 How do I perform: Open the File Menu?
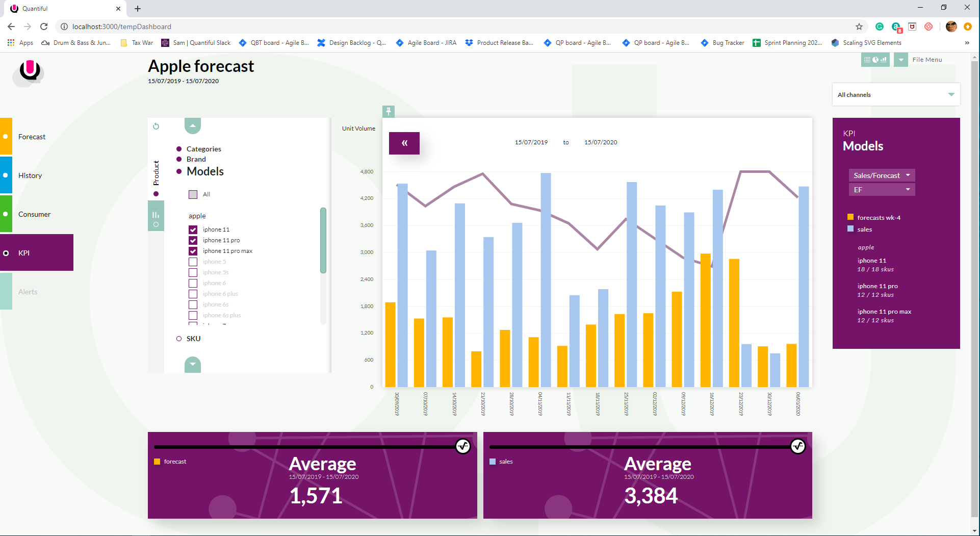pyautogui.click(x=926, y=60)
